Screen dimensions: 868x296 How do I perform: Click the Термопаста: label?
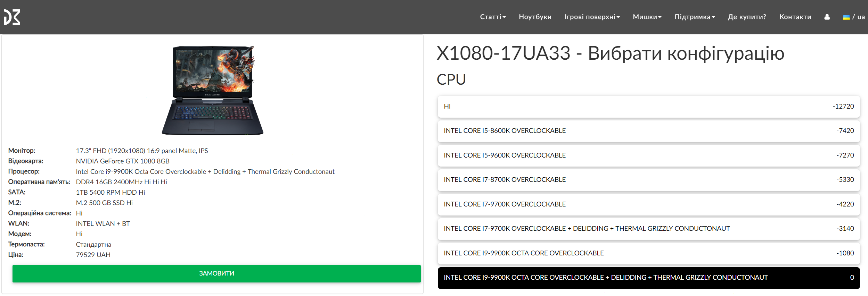click(x=26, y=244)
